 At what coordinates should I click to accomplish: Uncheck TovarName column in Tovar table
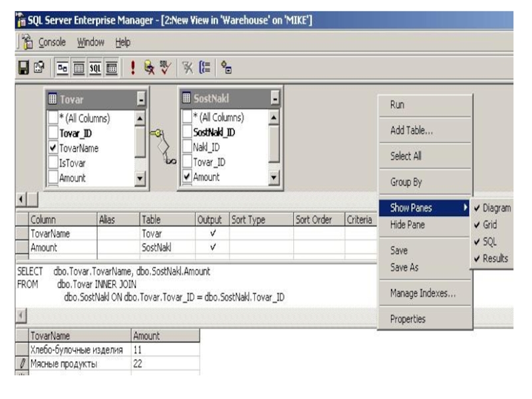(53, 148)
